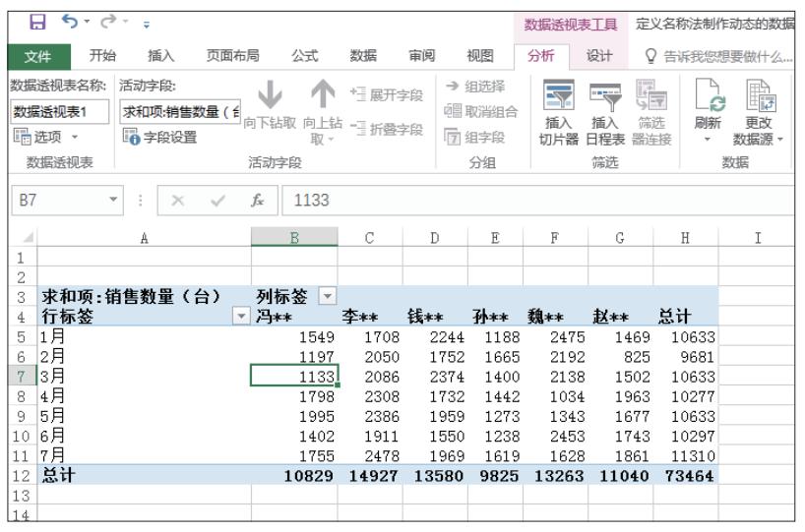This screenshot has height=532, width=805.
Task: Click 折叠字段 collapse field
Action: pos(387,129)
